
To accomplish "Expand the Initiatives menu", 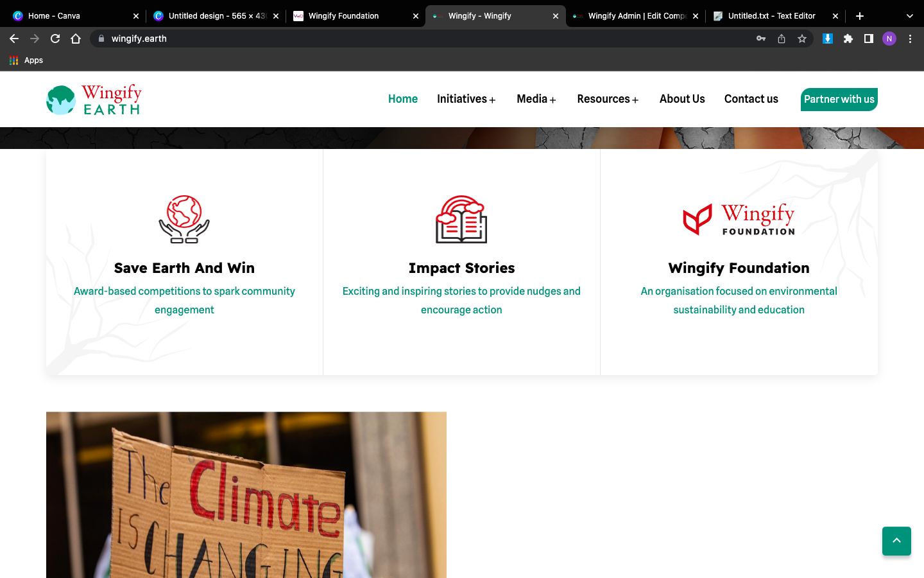I will (x=466, y=99).
